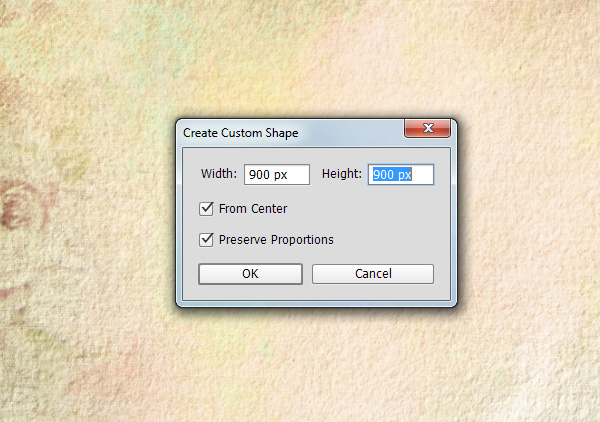Close the dialog with the red X
Image resolution: width=600 pixels, height=422 pixels.
(x=427, y=128)
